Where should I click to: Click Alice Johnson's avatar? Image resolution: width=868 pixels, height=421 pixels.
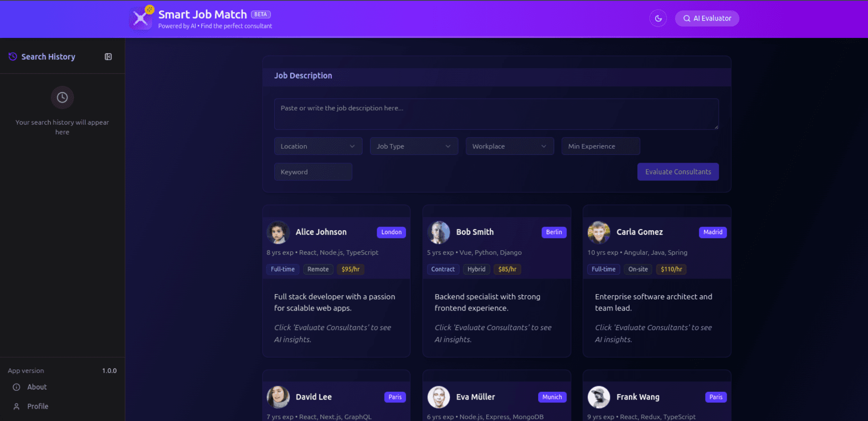click(278, 232)
